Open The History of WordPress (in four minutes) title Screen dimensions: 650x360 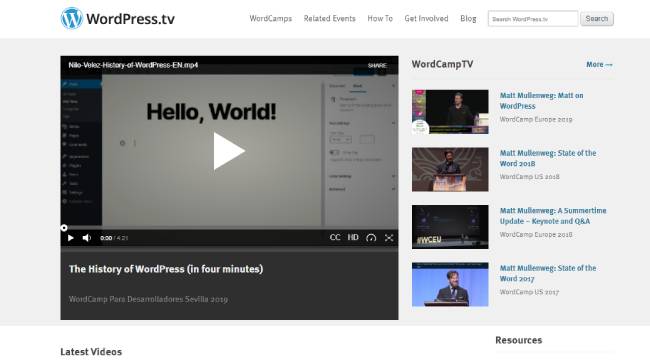tap(166, 269)
